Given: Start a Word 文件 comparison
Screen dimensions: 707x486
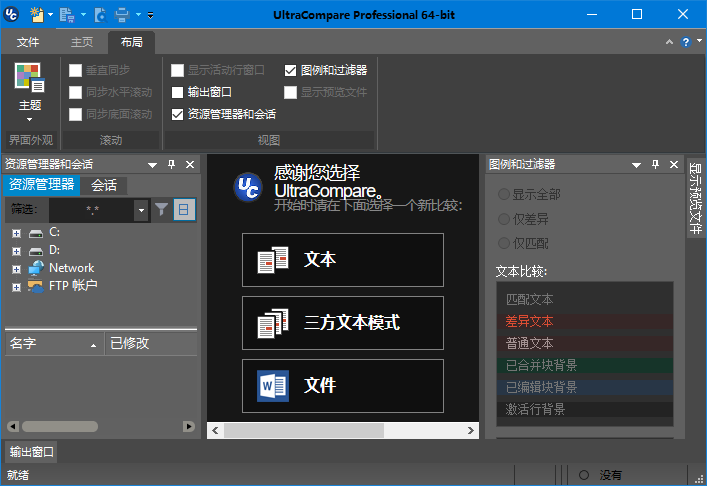Looking at the screenshot, I should click(x=343, y=386).
